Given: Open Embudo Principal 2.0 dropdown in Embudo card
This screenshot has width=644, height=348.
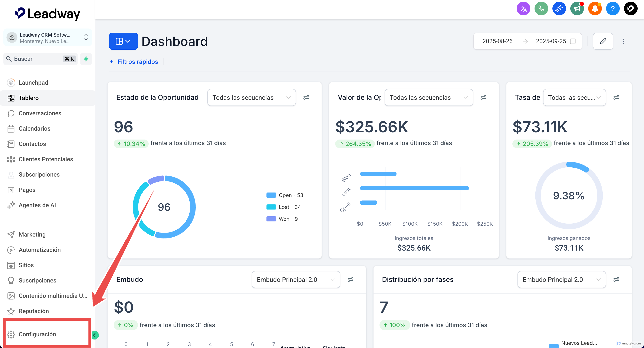Looking at the screenshot, I should tap(296, 280).
